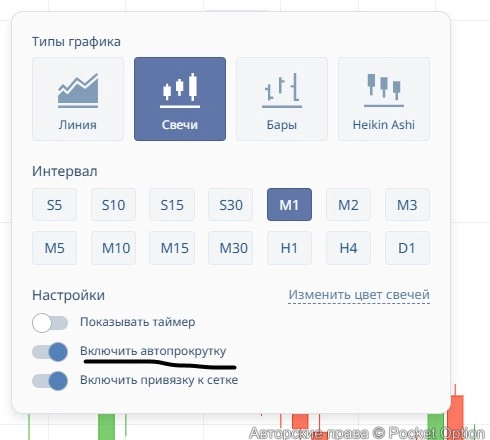Choose the M15 interval
The width and height of the screenshot is (490, 440).
(x=172, y=248)
